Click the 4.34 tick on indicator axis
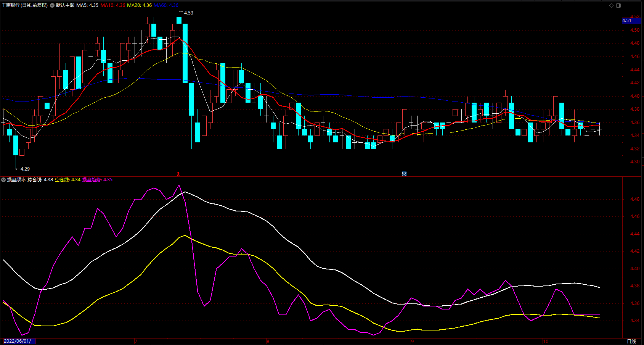The width and height of the screenshot is (644, 345). [635, 321]
